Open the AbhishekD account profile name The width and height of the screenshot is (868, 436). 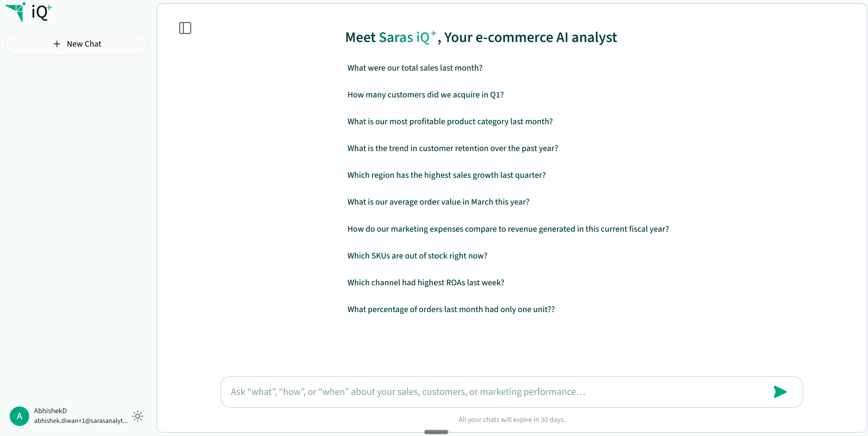click(x=50, y=411)
